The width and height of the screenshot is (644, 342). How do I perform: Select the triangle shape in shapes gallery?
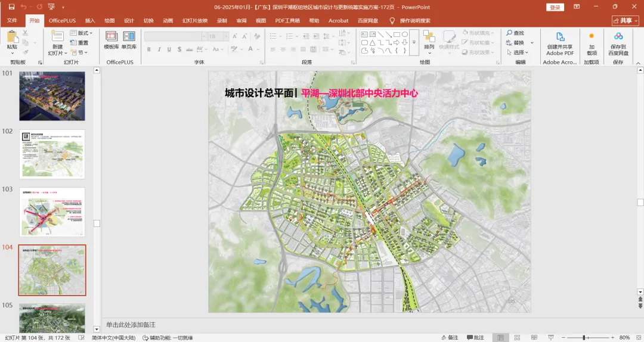coord(372,43)
